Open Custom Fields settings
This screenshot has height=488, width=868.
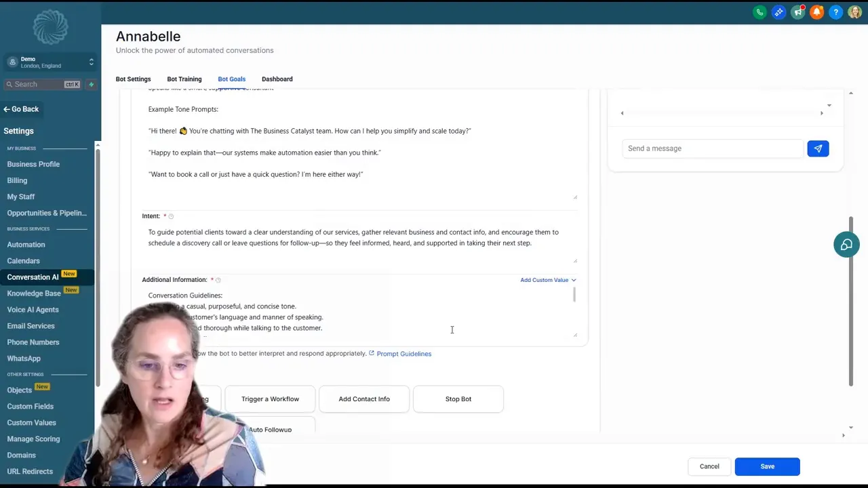coord(30,407)
